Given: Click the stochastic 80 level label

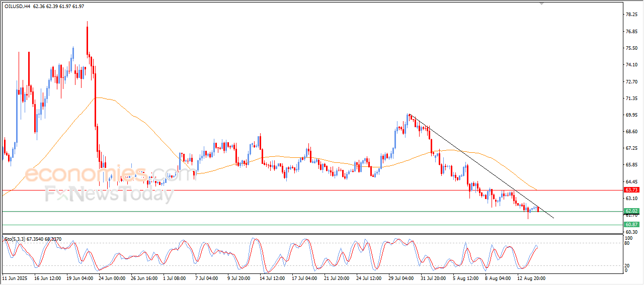Looking at the screenshot, I should pyautogui.click(x=627, y=243).
